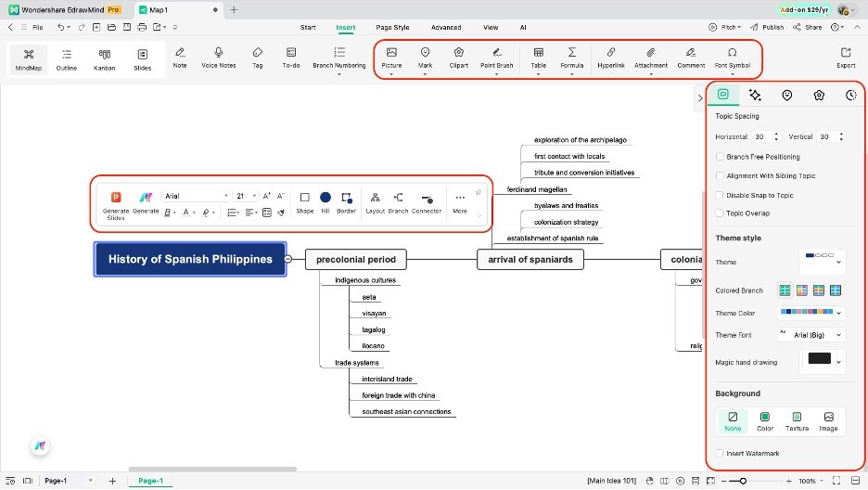Select Color background option
Viewport: 868px width, 490px height.
764,420
